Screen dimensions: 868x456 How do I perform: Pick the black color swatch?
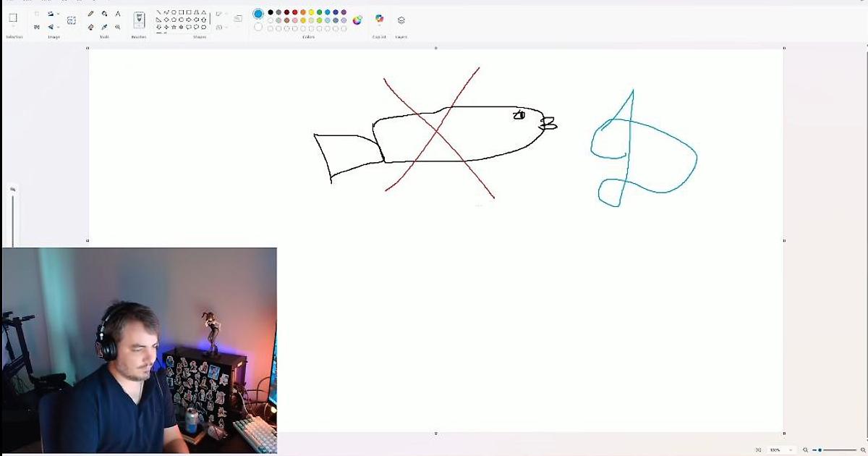pyautogui.click(x=271, y=12)
